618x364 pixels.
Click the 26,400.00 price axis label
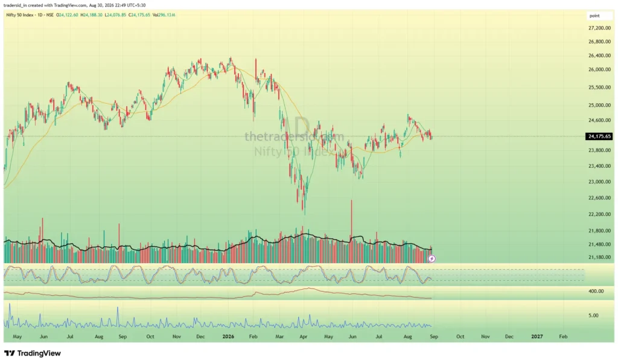coord(599,56)
